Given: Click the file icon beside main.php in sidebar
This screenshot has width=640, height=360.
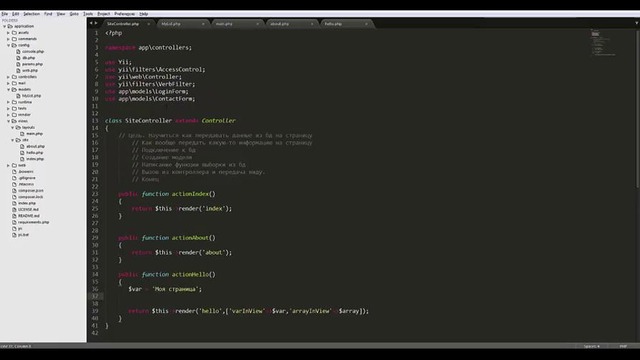Looking at the screenshot, I should pyautogui.click(x=22, y=133).
